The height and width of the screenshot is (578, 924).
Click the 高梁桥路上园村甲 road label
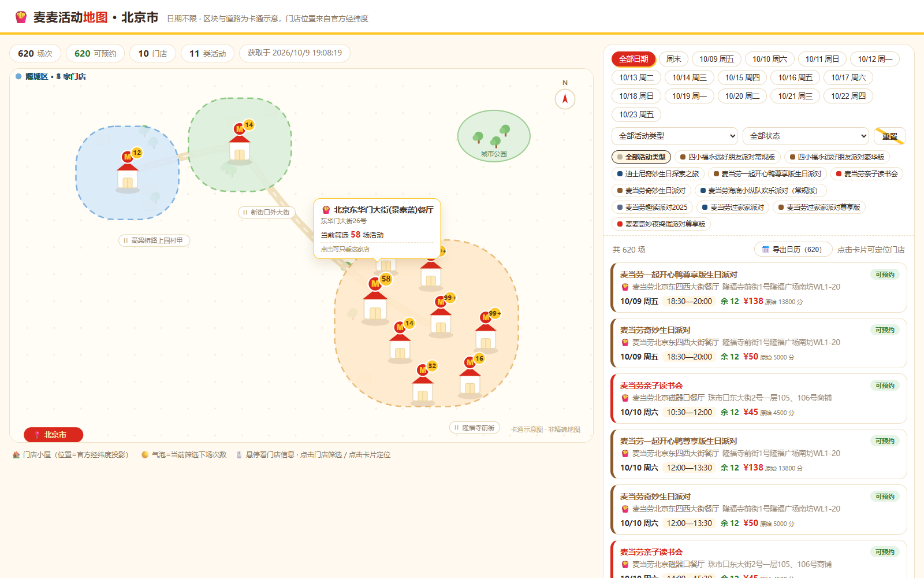point(154,240)
